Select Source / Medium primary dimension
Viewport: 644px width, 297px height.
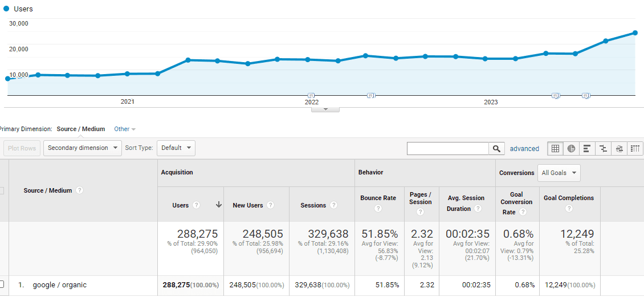(80, 129)
